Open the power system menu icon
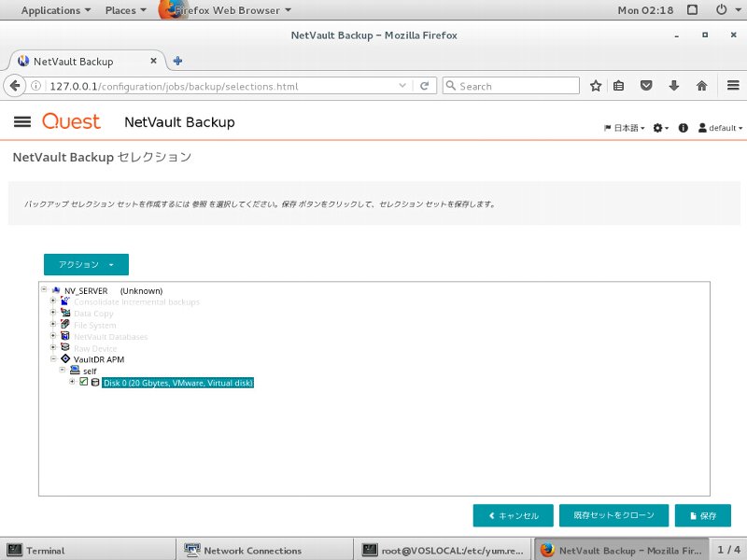Screen dimensions: 747x560 click(x=721, y=9)
